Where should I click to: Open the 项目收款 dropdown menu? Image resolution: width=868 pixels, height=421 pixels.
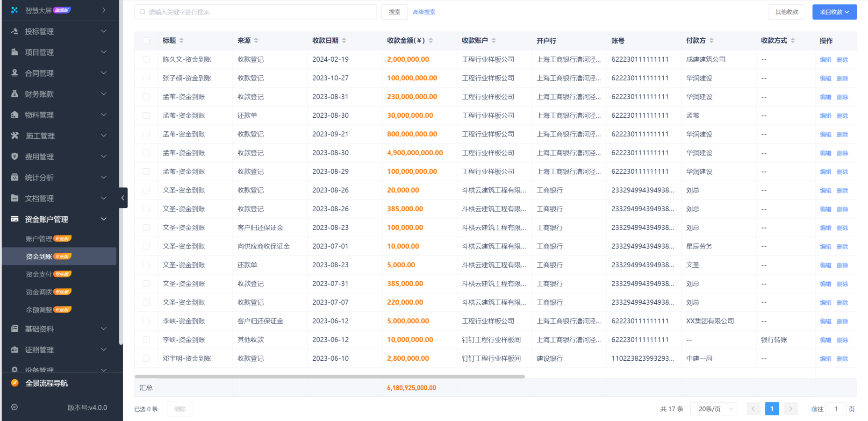pos(834,12)
